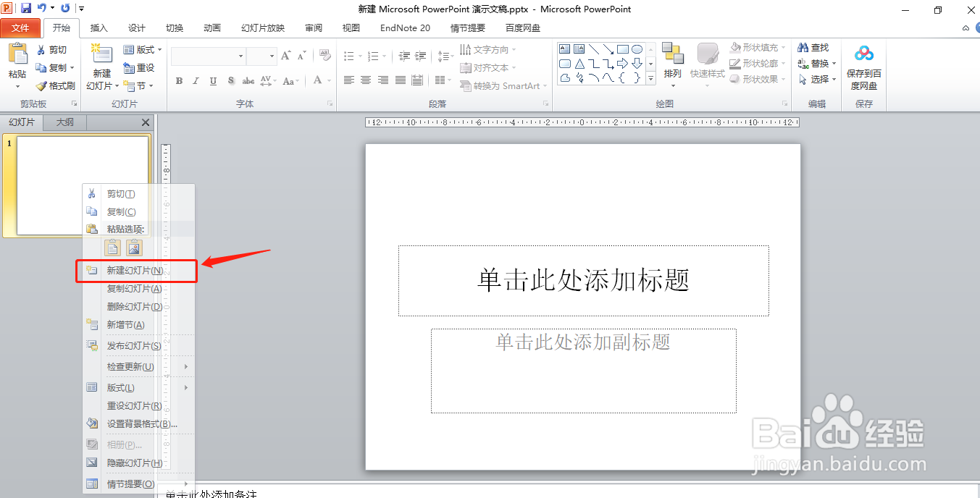Expand the 文字方向 (Text Direction) dropdown

pos(514,49)
